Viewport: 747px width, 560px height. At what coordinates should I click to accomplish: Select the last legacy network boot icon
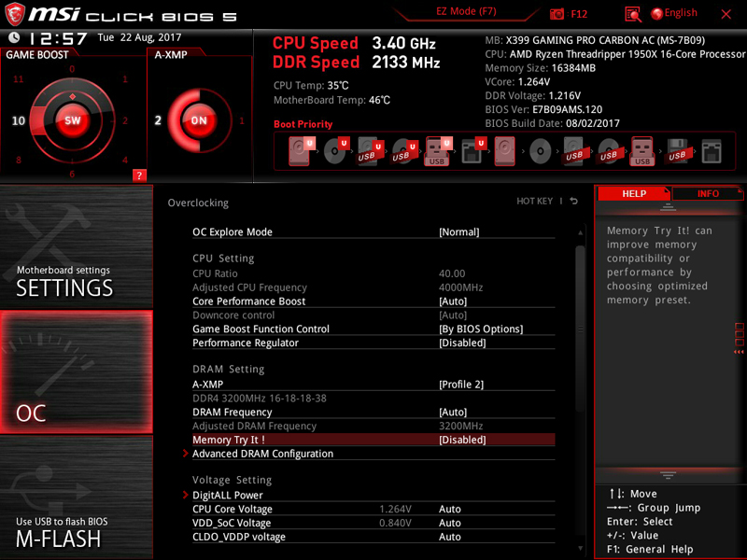pyautogui.click(x=712, y=151)
